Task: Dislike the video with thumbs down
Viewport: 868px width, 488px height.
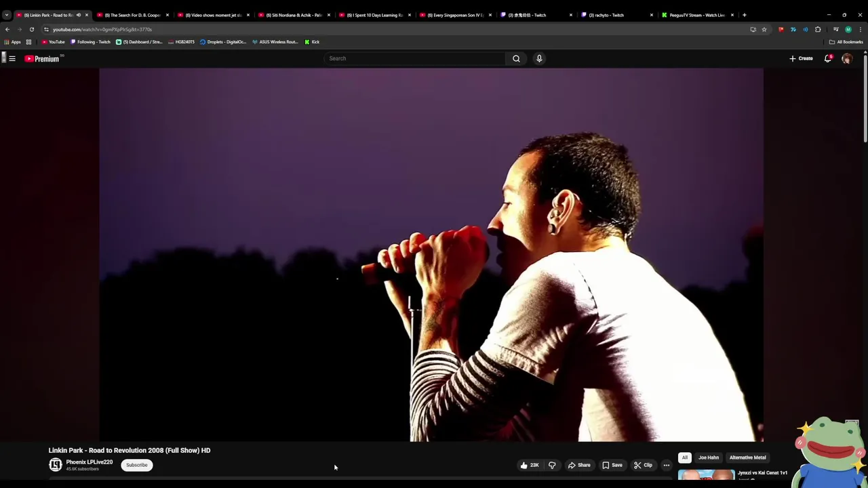Action: [552, 465]
